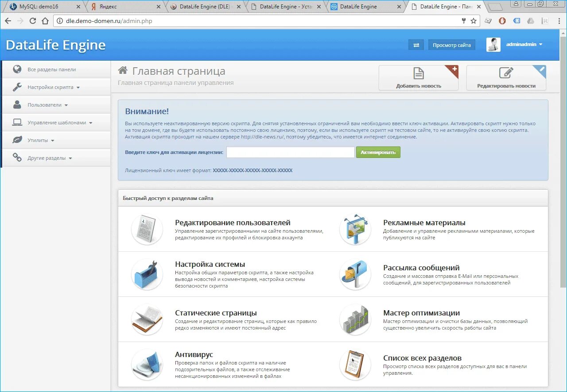Viewport: 567px width, 392px height.
Task: Open the Антивирус link
Action: pyautogui.click(x=194, y=354)
